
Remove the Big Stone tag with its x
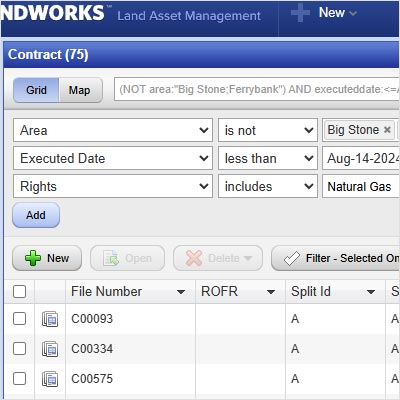pos(387,130)
